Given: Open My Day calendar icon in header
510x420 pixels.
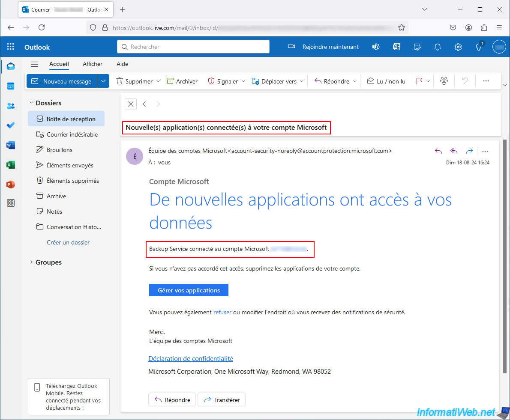Looking at the screenshot, I should (x=417, y=47).
